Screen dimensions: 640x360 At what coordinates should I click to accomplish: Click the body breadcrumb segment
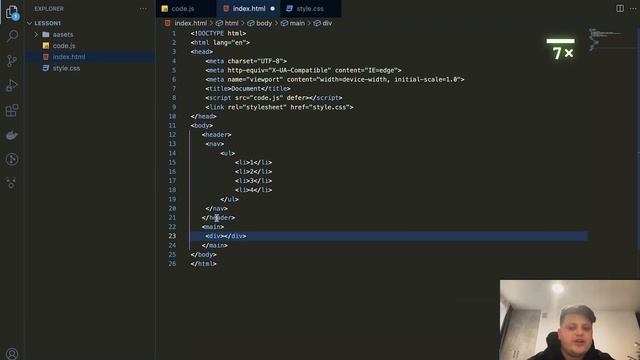point(264,23)
